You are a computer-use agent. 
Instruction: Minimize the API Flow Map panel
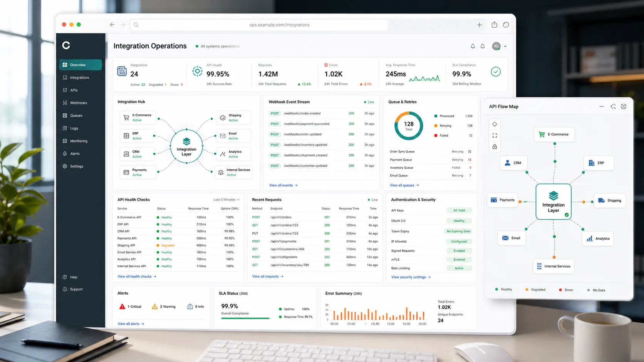pyautogui.click(x=602, y=107)
